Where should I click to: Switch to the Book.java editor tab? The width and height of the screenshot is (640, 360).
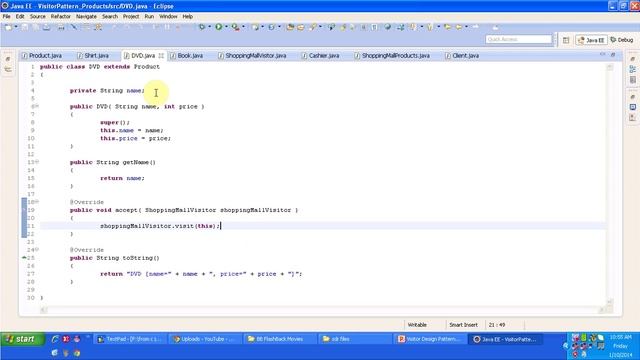187,56
